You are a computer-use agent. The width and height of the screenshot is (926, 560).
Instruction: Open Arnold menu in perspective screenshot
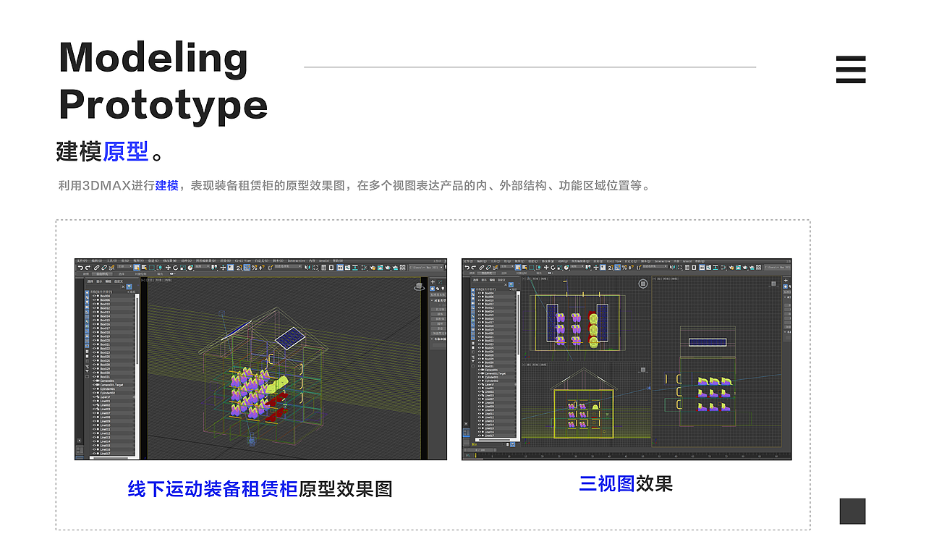pos(324,261)
